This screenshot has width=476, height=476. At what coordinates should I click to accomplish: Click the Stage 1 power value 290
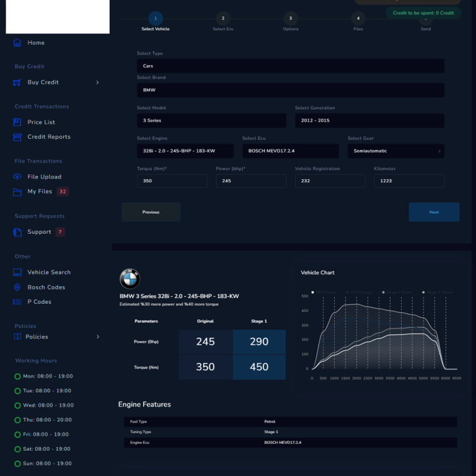(x=259, y=342)
